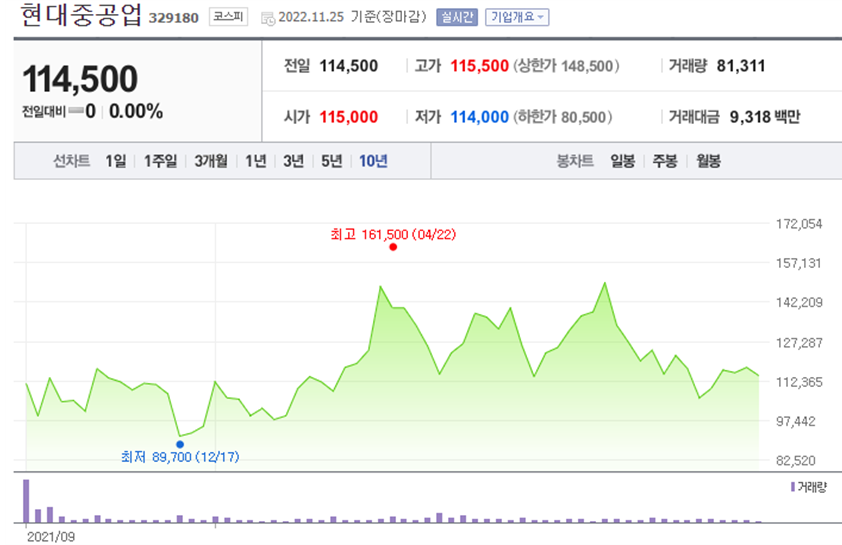Screen dimensions: 842x545
Task: Click the red 최고 161,500 marker dot
Action: point(393,247)
